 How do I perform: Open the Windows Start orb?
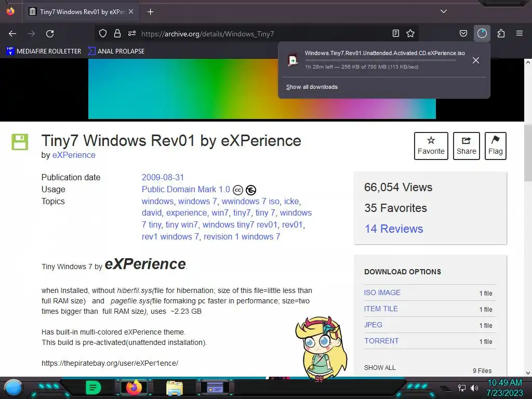coord(14,388)
